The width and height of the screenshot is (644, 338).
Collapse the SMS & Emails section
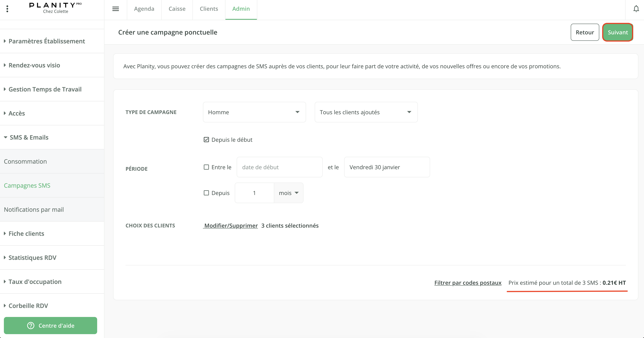[x=29, y=137]
